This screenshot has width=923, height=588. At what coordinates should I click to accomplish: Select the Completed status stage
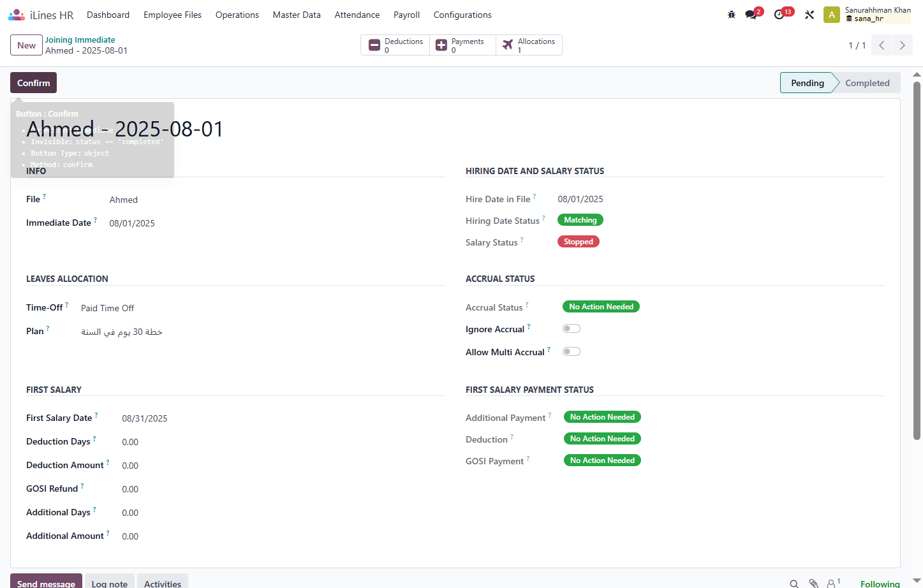pyautogui.click(x=867, y=83)
